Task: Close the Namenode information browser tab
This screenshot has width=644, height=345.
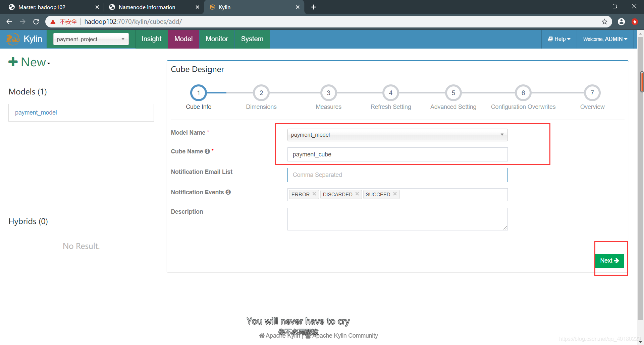Action: pyautogui.click(x=197, y=7)
